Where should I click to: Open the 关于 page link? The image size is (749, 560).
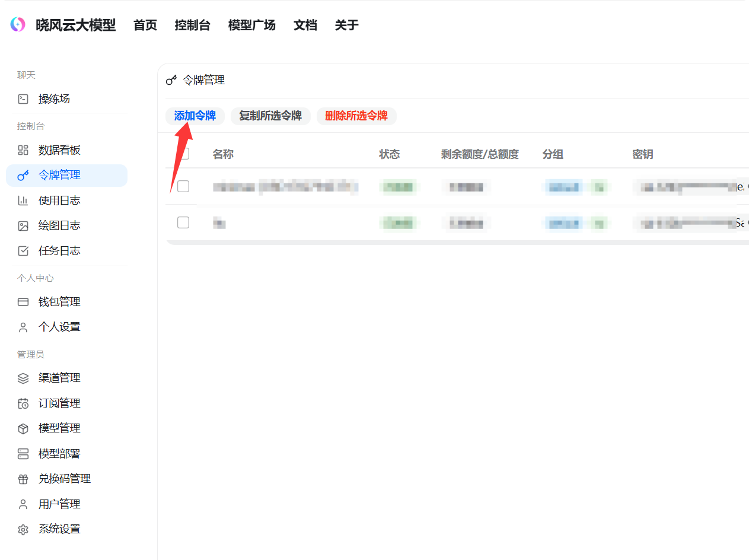click(347, 25)
